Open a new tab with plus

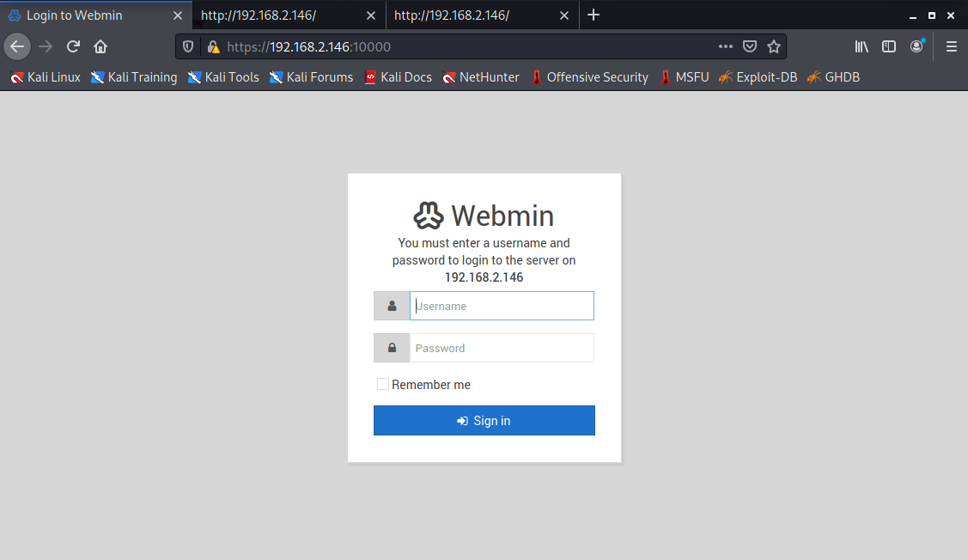pos(594,15)
